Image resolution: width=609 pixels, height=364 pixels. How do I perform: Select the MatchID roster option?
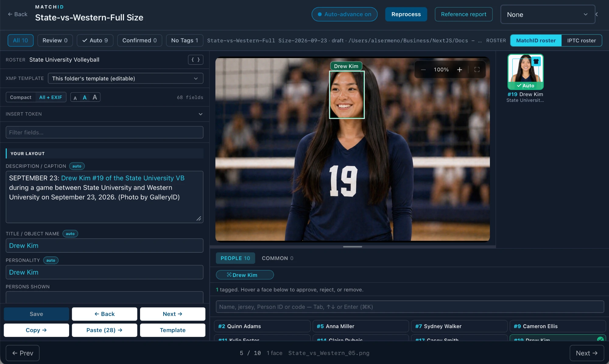point(536,40)
